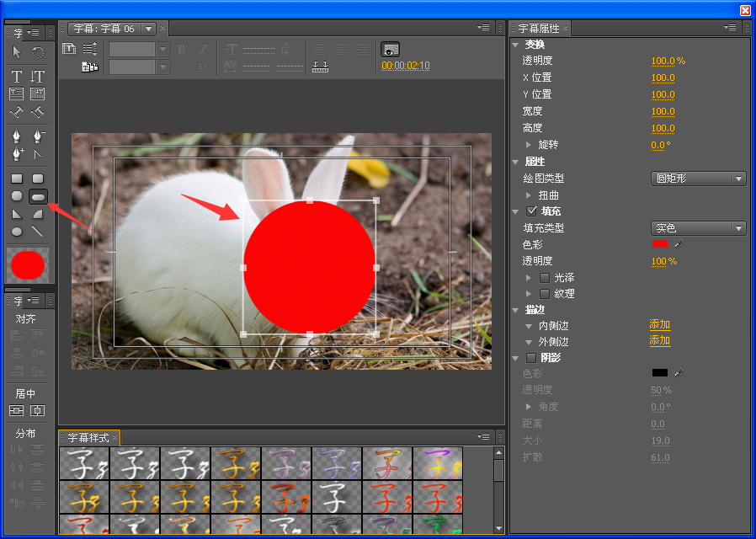
Task: Select the Rotation tool
Action: 38,51
